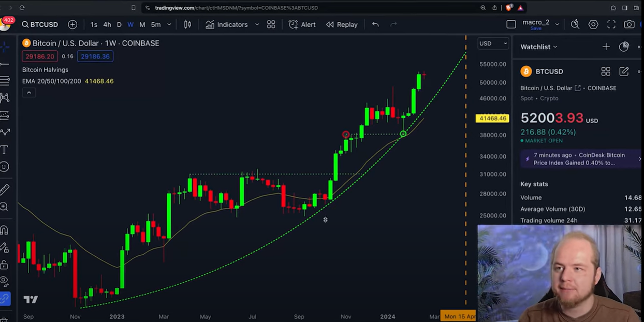Screen dimensions: 644x322
Task: Click the sell price 29186.20 button
Action: click(x=40, y=56)
